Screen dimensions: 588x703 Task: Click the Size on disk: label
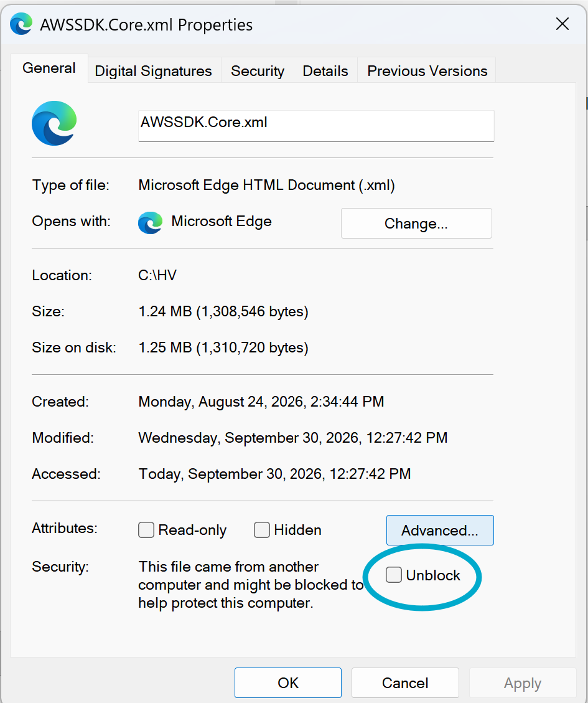[x=74, y=347]
